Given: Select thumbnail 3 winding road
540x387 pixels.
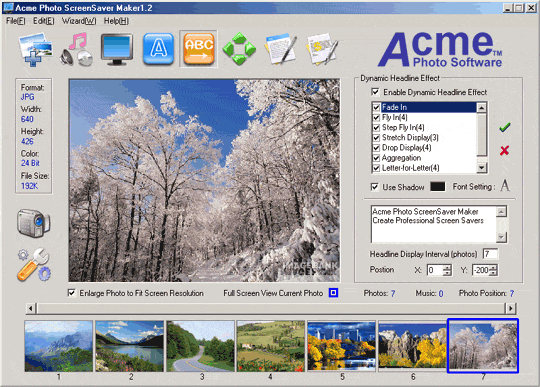Looking at the screenshot, I should (x=200, y=346).
